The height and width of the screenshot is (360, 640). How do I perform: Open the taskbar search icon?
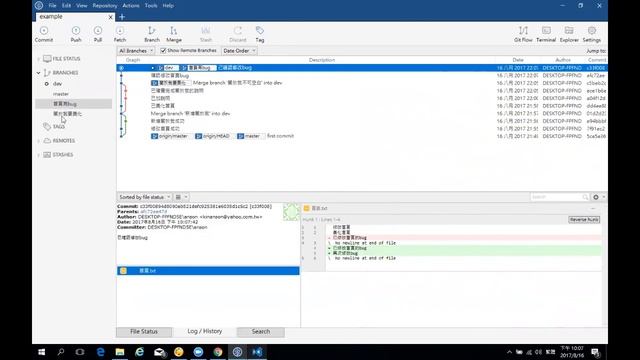(61, 352)
